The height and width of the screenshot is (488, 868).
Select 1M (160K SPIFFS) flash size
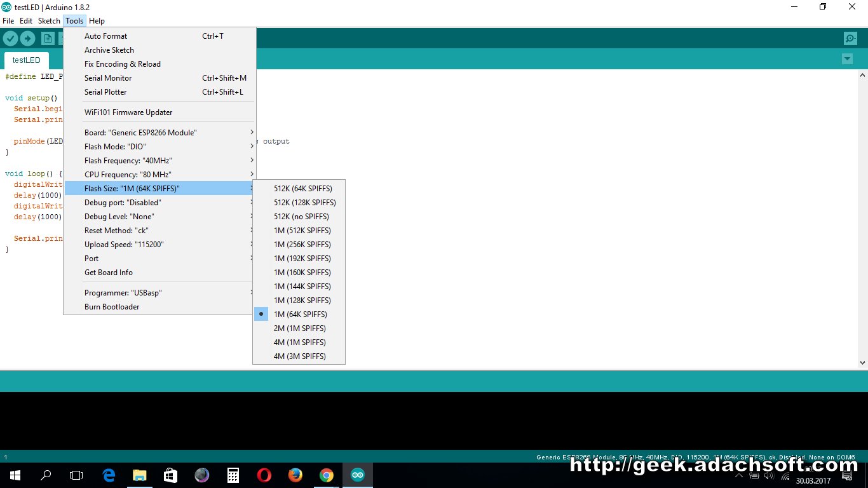(299, 273)
